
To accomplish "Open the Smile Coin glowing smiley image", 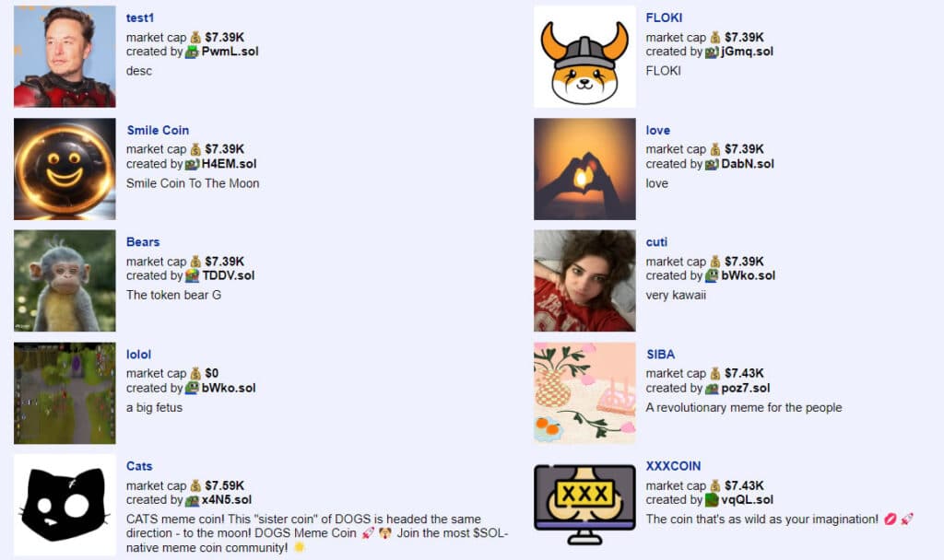I will click(65, 169).
